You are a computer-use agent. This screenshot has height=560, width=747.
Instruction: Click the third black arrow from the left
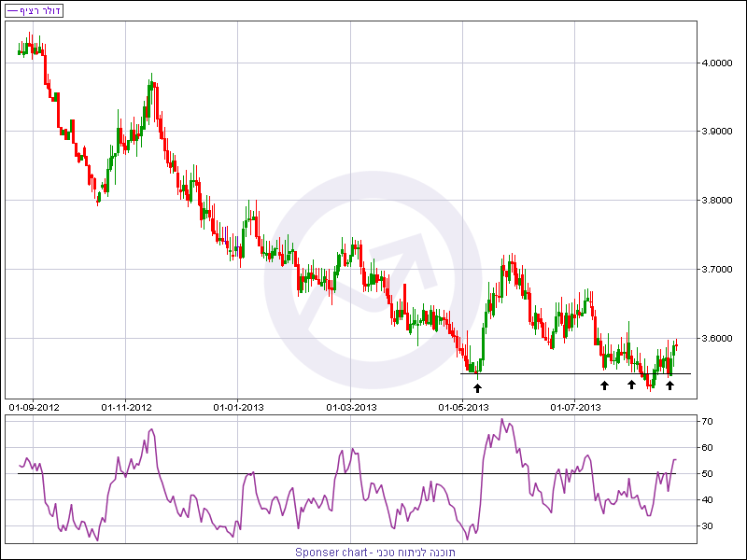[x=631, y=385]
